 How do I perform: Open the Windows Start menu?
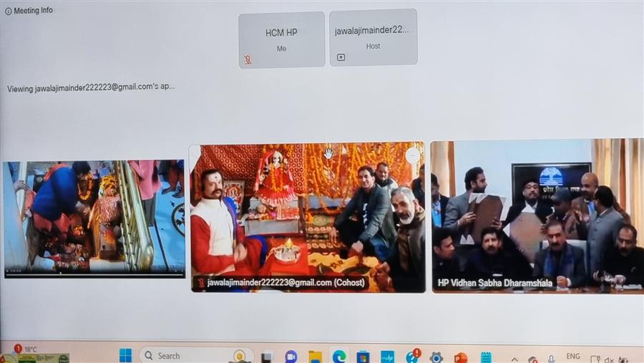click(x=125, y=356)
